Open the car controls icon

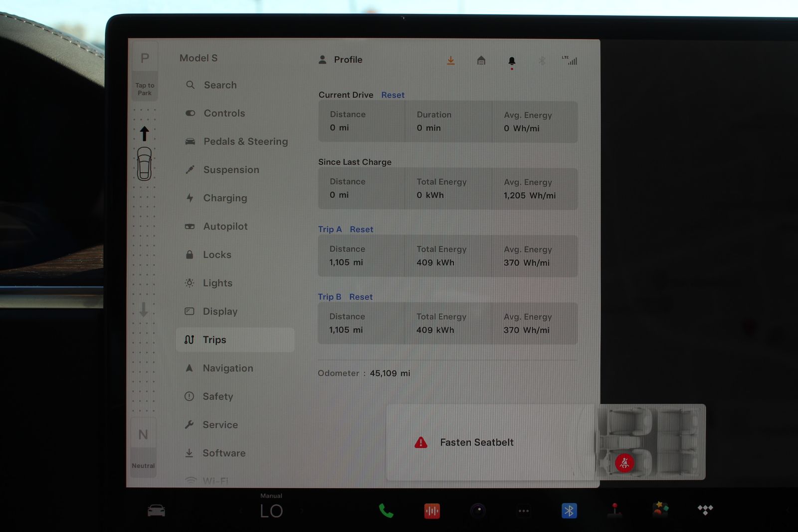click(156, 511)
